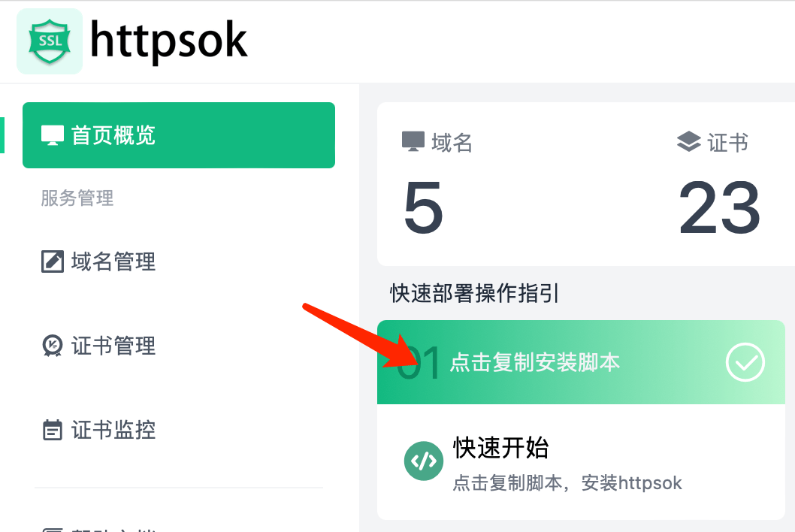Click the 点击复制安装脚本 step banner text

(x=534, y=363)
